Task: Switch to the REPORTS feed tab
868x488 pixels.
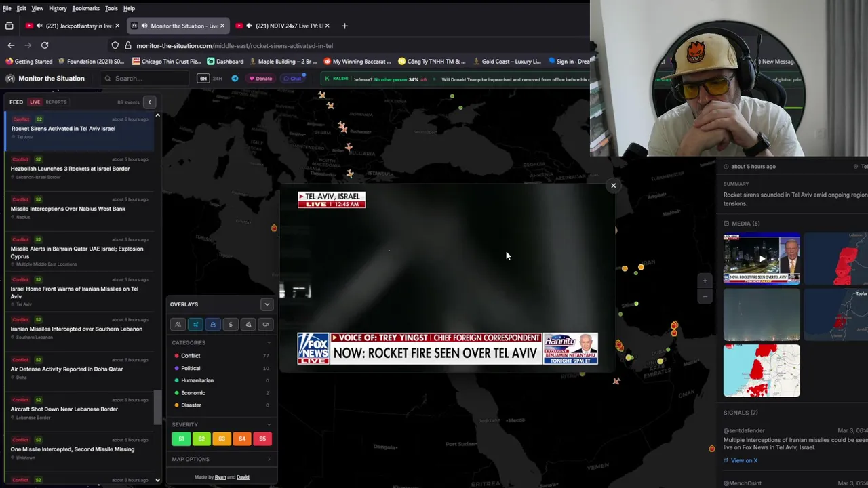Action: tap(56, 102)
